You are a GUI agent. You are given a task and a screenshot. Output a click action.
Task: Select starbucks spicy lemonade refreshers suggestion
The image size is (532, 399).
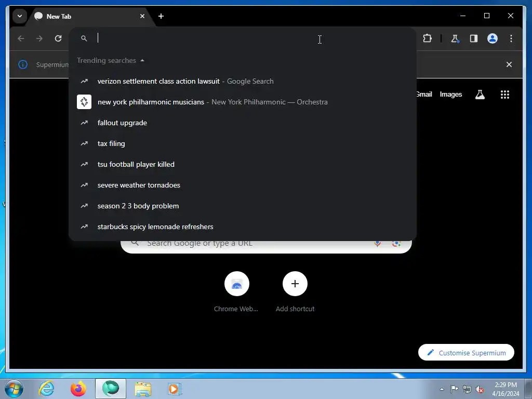point(242,227)
